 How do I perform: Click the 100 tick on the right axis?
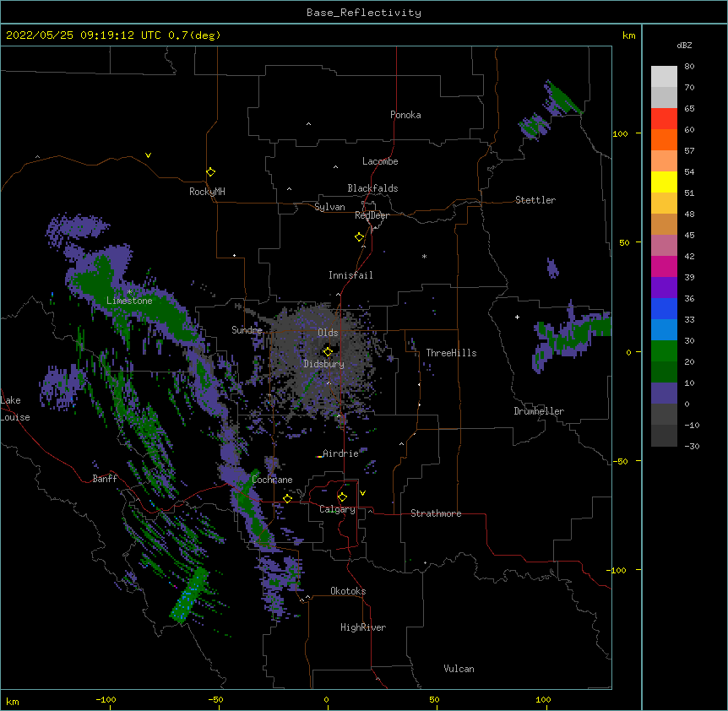pos(620,133)
